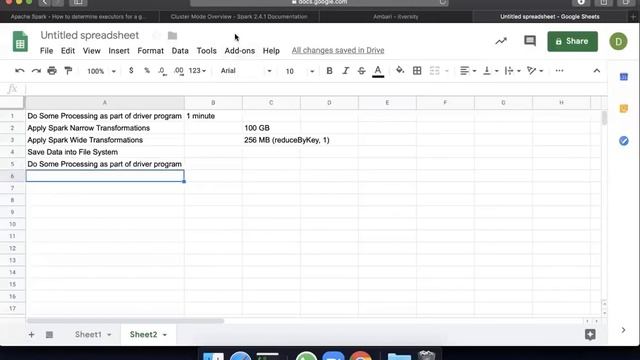
Task: Open the Borders tool
Action: pyautogui.click(x=417, y=71)
